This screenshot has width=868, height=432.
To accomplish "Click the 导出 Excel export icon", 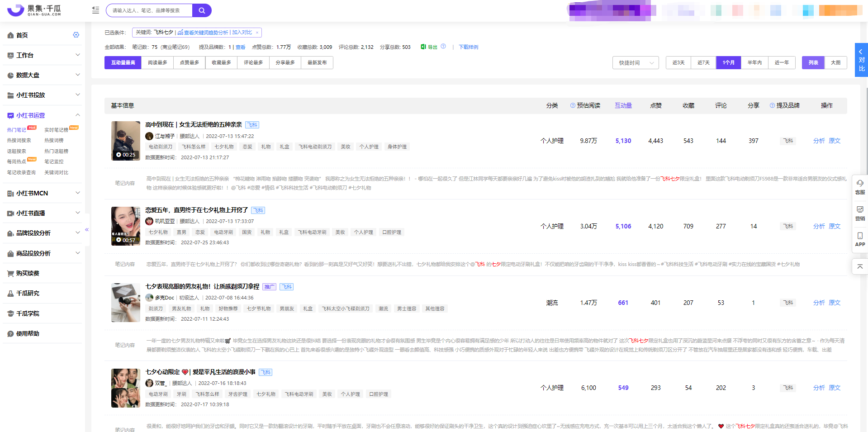I will [423, 47].
